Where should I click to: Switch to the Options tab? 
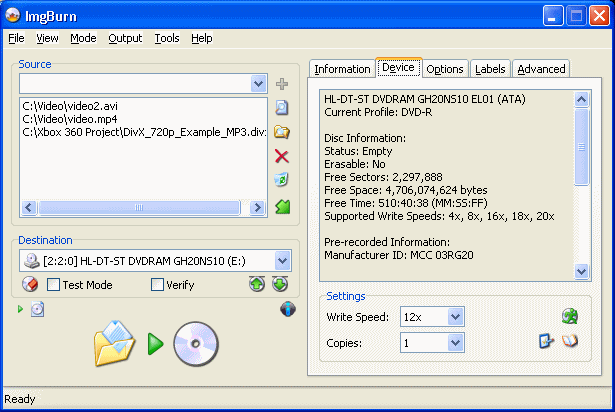[445, 69]
